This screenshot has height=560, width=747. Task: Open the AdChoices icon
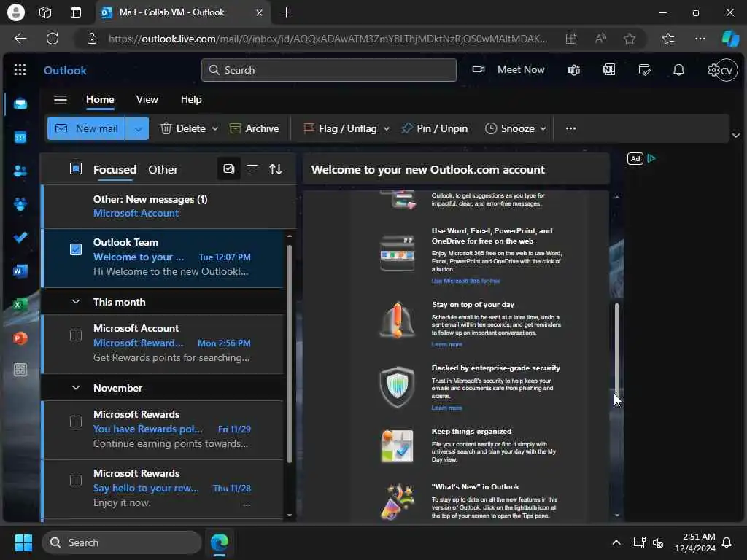coord(651,158)
